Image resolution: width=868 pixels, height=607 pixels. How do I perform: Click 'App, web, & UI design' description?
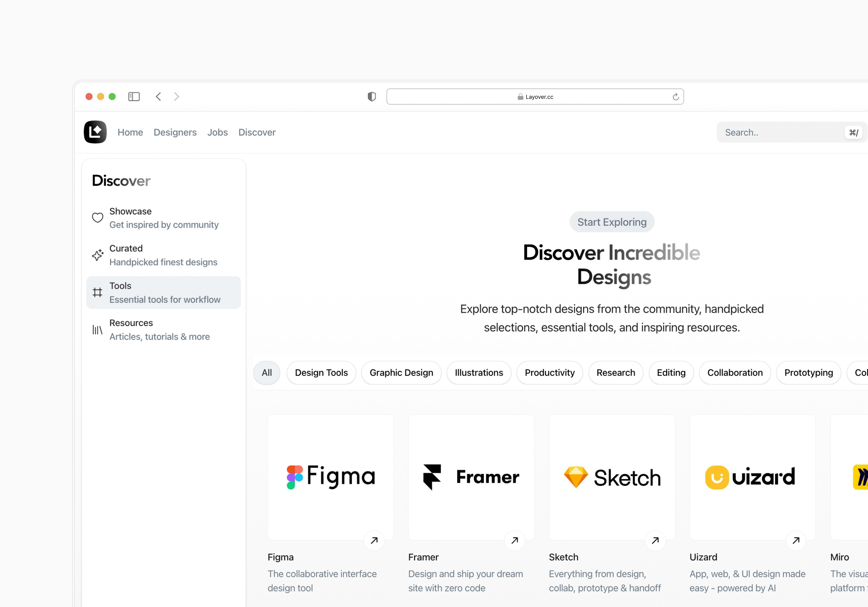pyautogui.click(x=747, y=581)
